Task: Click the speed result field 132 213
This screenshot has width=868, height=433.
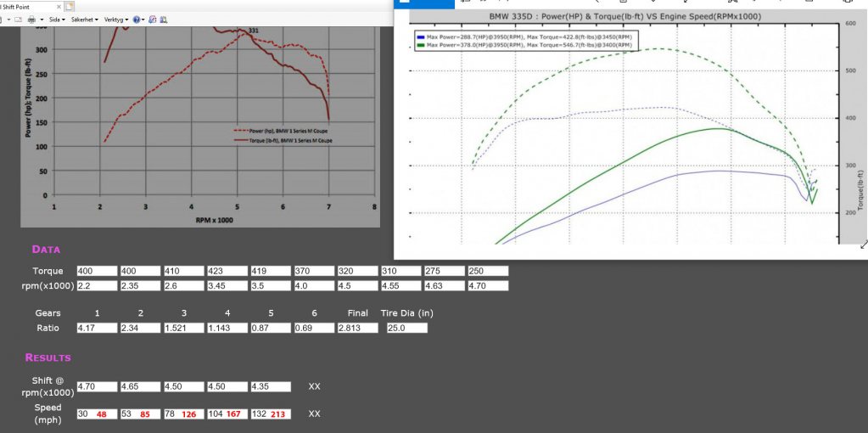Action: (x=270, y=413)
